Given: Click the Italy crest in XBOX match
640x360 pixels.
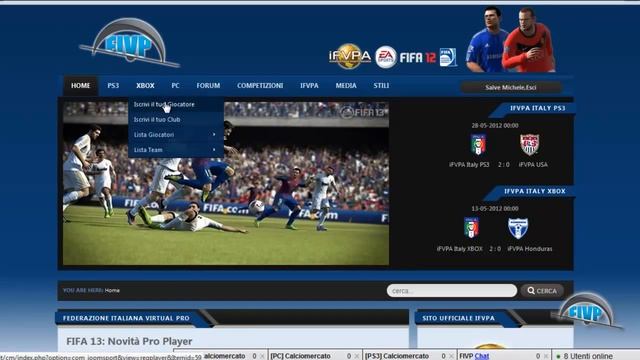Looking at the screenshot, I should coord(471,227).
